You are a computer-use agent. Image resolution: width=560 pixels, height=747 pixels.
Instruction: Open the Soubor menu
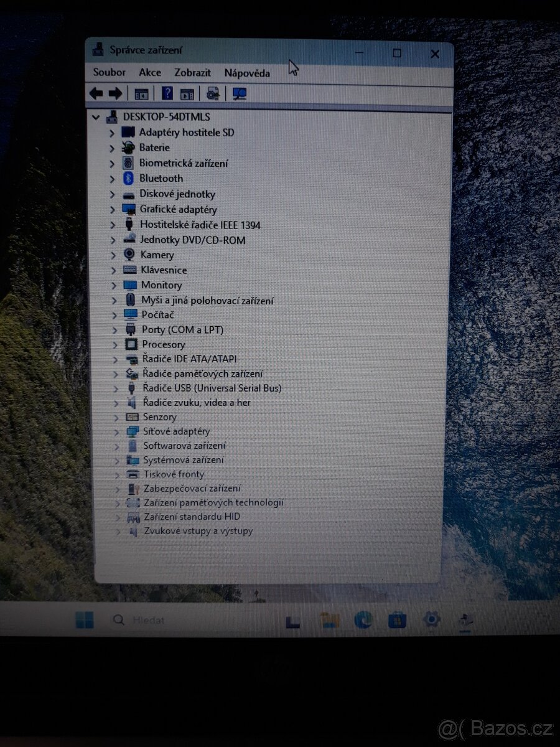coord(109,73)
